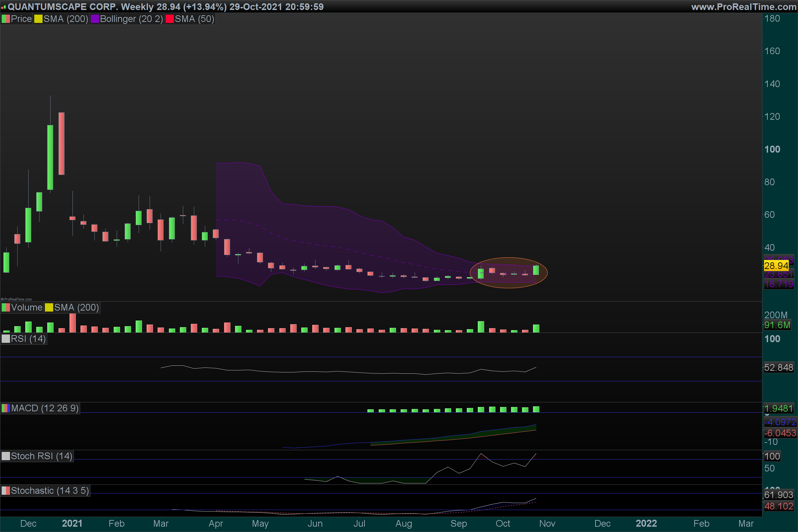Click the red SMA (50) swatch
Image resolution: width=798 pixels, height=532 pixels.
pyautogui.click(x=169, y=19)
